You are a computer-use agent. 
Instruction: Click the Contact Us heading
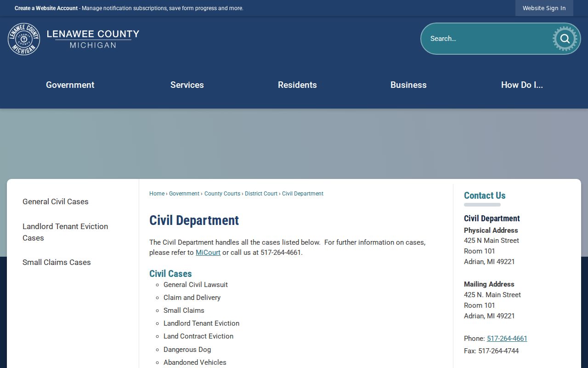[485, 195]
